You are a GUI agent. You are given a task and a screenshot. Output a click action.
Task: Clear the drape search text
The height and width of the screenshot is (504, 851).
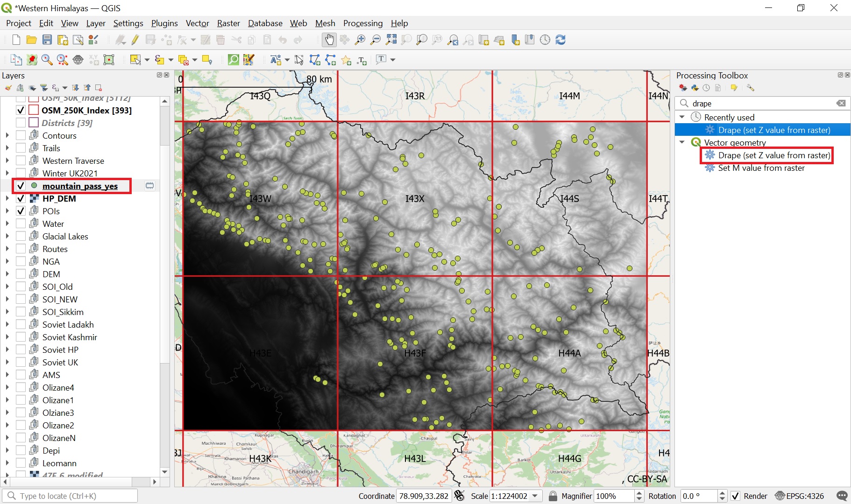click(841, 103)
